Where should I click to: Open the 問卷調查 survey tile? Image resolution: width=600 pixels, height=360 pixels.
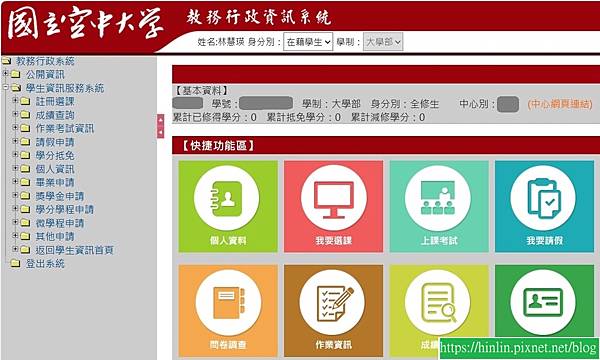(228, 311)
